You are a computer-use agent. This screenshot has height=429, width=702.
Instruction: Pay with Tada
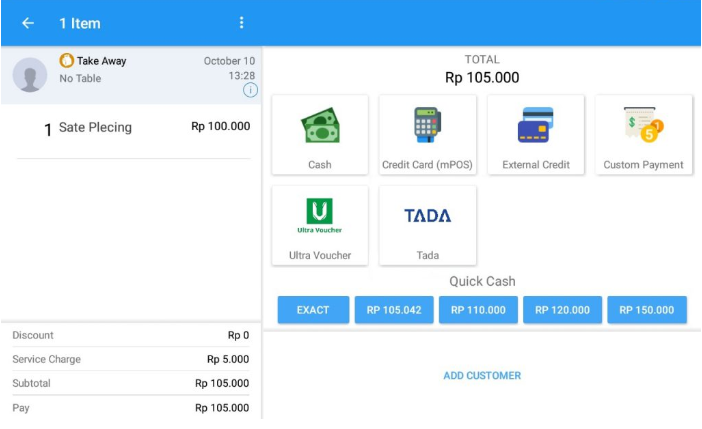tap(428, 225)
